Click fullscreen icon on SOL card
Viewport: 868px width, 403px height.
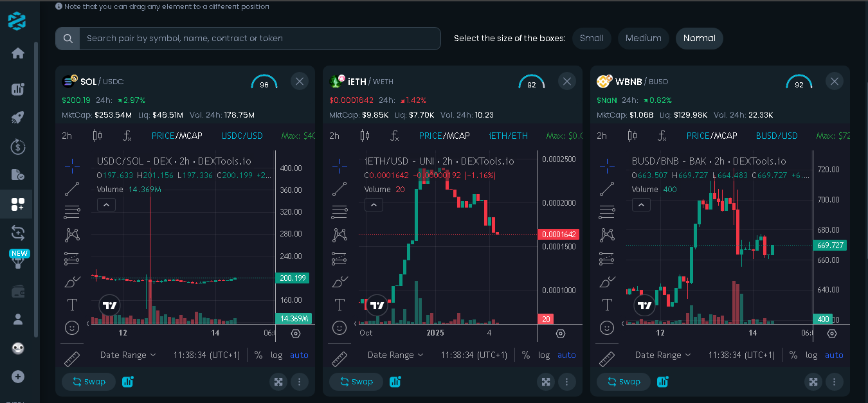(x=278, y=382)
